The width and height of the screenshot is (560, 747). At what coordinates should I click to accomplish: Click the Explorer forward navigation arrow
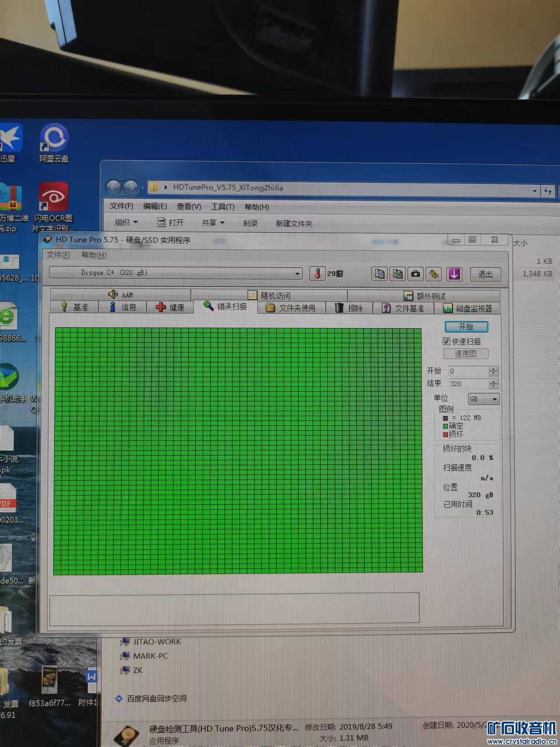130,188
